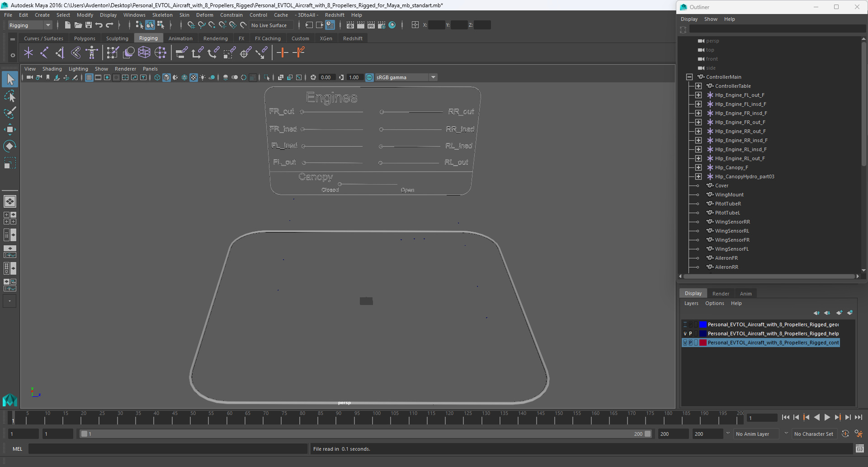Image resolution: width=868 pixels, height=467 pixels.
Task: Open Layers menu in layer editor
Action: click(691, 303)
